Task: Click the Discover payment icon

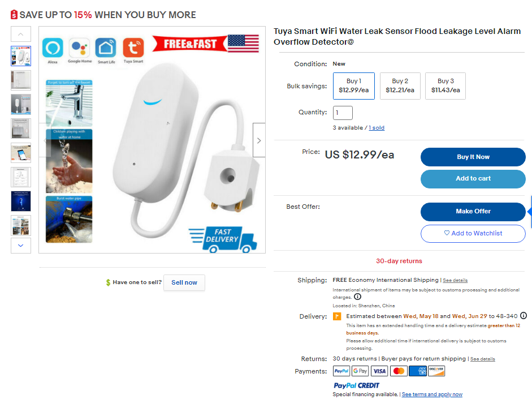Action: 436,371
